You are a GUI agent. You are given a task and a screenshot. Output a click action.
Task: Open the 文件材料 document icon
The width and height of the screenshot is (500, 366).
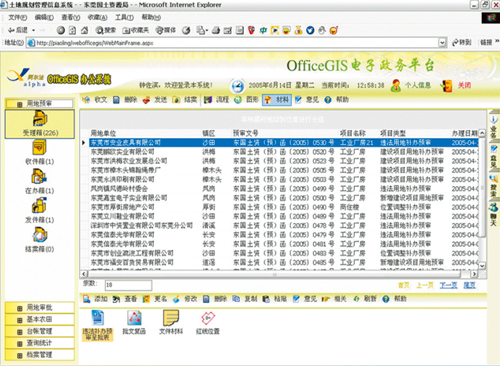click(171, 322)
